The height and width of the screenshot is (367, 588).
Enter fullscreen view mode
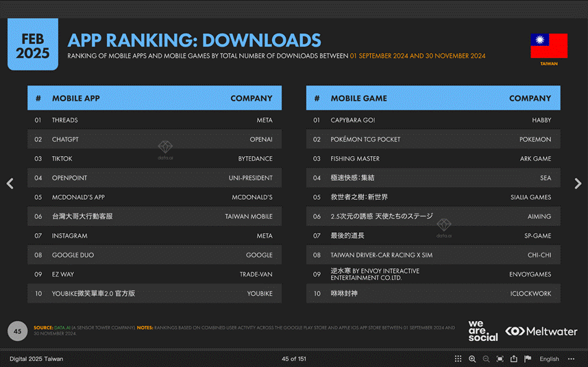500,359
